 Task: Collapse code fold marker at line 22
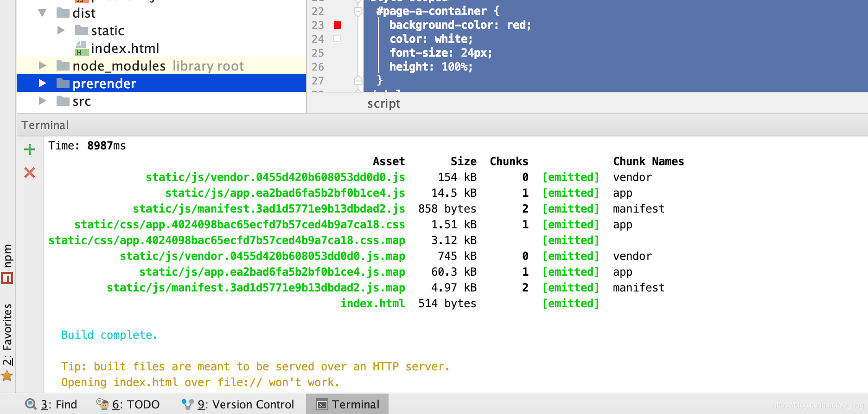(x=358, y=11)
